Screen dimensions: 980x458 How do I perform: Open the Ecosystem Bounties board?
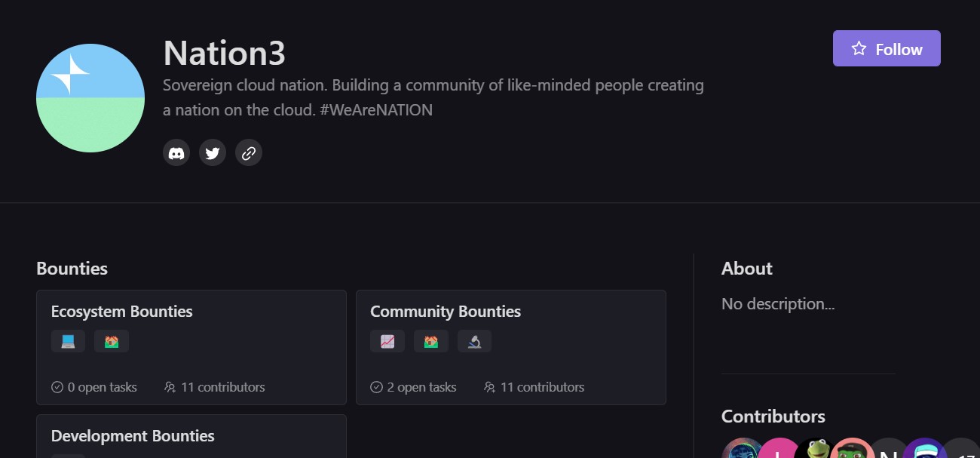(122, 312)
